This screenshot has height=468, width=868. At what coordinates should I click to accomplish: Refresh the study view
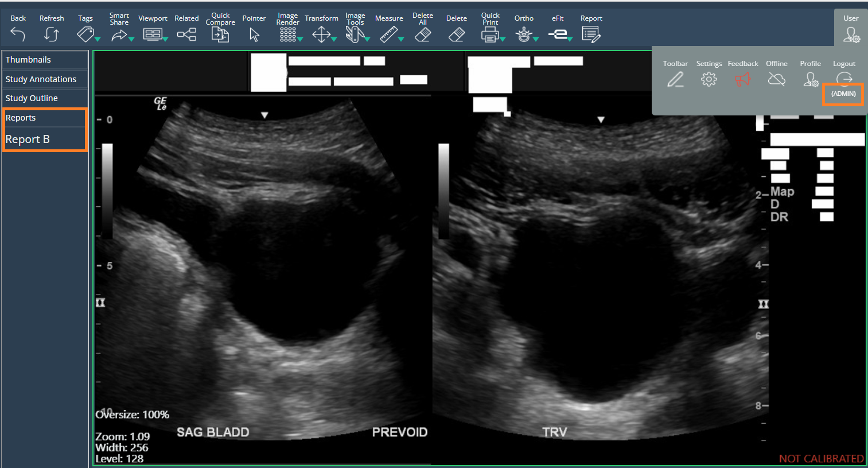tap(52, 34)
